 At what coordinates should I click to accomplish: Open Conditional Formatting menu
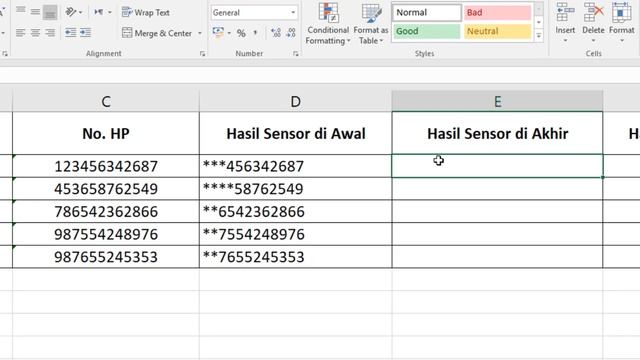[x=328, y=24]
